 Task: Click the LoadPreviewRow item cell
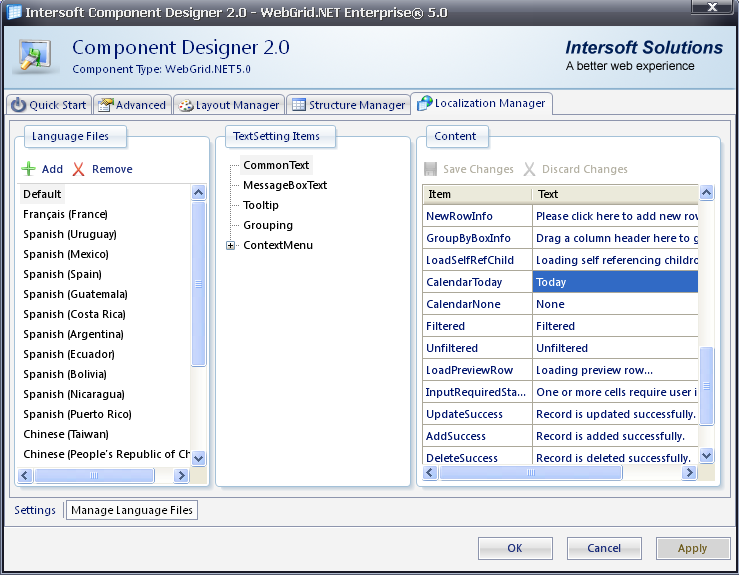click(x=477, y=370)
